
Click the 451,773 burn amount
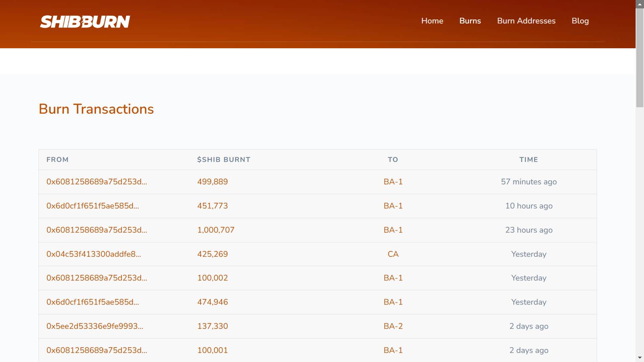pos(212,206)
